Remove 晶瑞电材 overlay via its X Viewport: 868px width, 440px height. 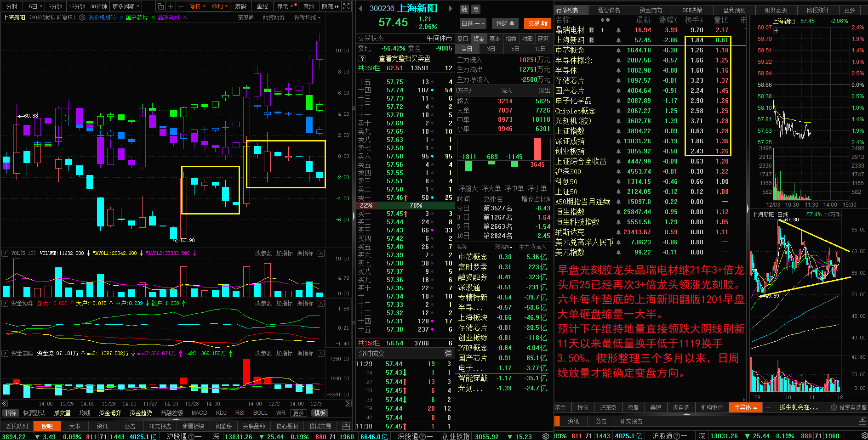pyautogui.click(x=185, y=17)
